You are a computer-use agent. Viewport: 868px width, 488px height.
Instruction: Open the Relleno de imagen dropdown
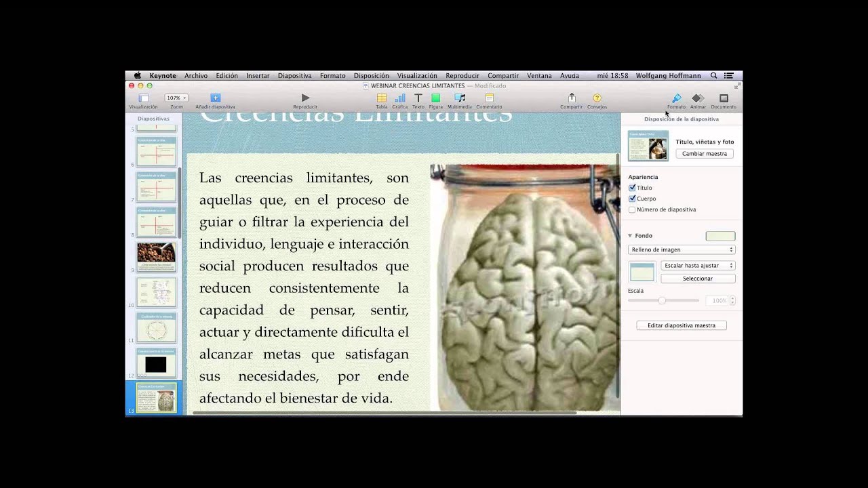point(682,250)
